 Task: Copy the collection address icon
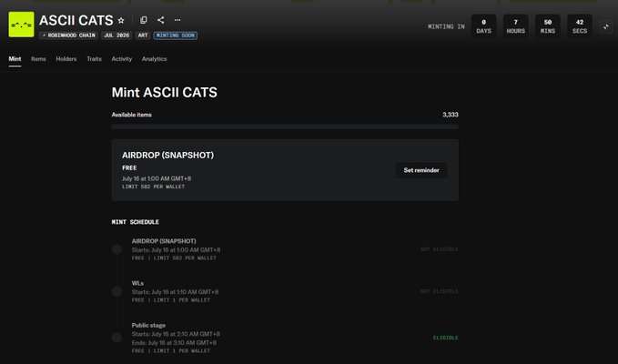point(144,20)
